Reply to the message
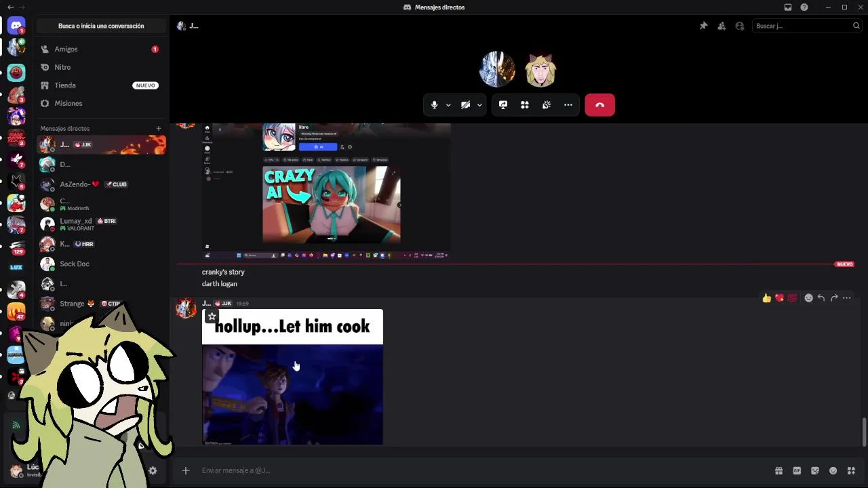Viewport: 868px width, 488px height. 821,298
